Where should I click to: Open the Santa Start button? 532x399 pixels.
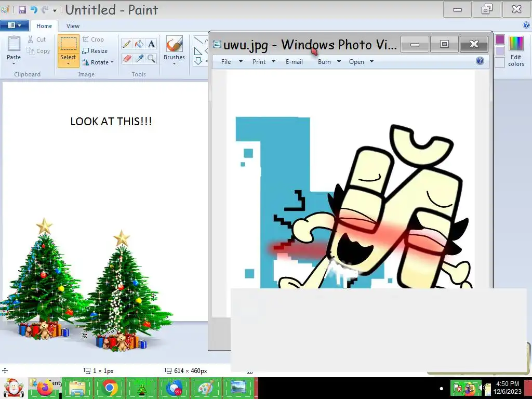coord(13,388)
